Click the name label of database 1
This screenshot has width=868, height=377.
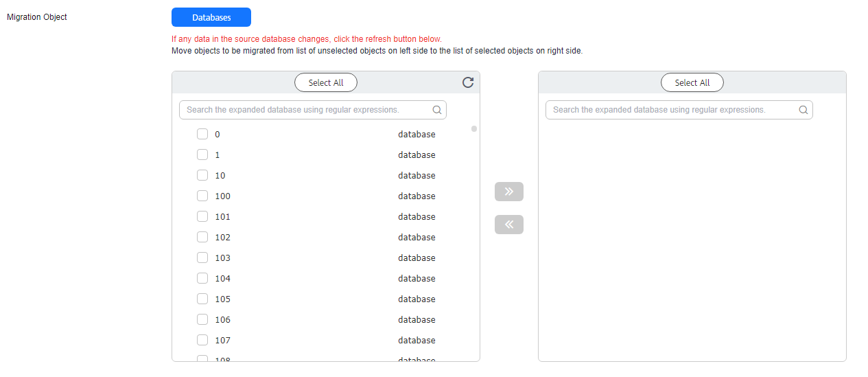[x=218, y=155]
